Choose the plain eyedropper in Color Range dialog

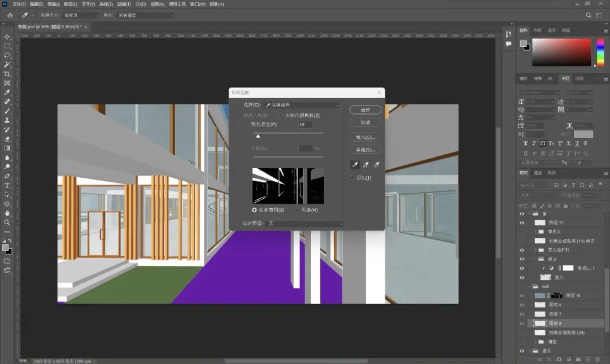coord(355,165)
